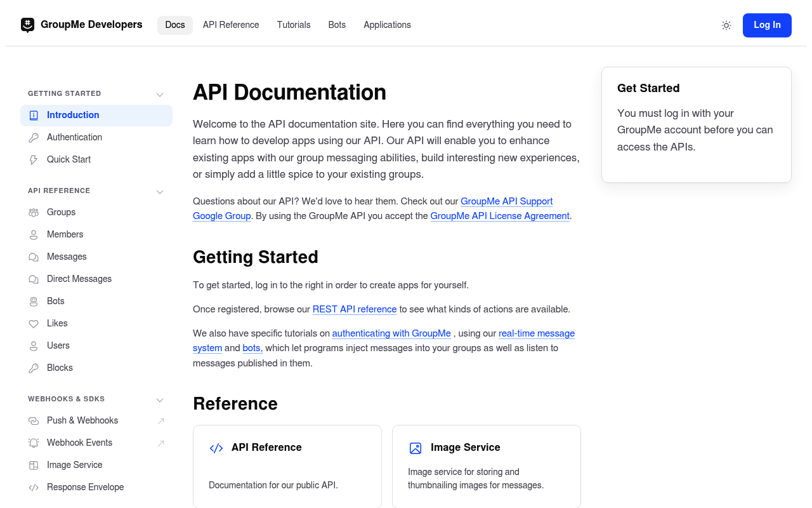The height and width of the screenshot is (508, 812).
Task: Open the API Reference card title
Action: [x=266, y=448]
